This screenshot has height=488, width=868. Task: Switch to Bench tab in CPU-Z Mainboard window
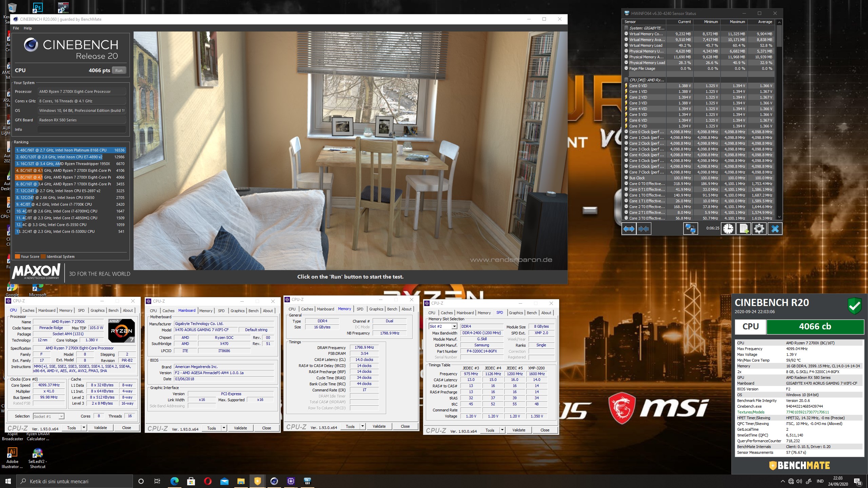pyautogui.click(x=253, y=310)
